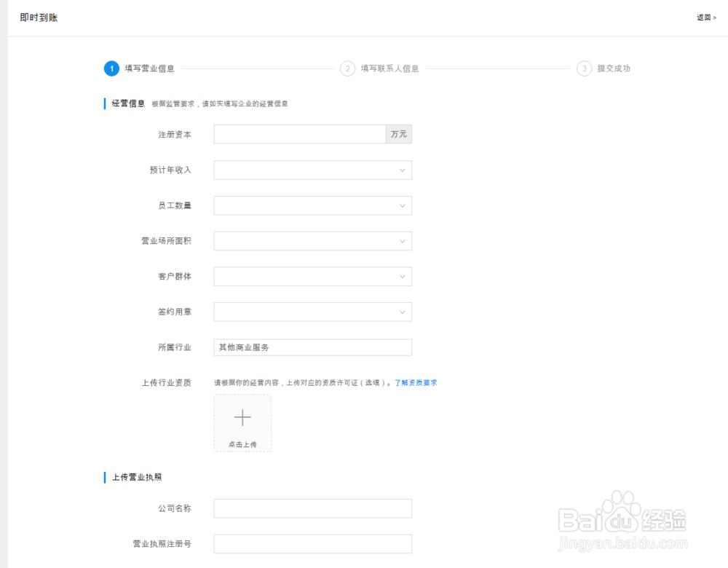Image resolution: width=728 pixels, height=568 pixels.
Task: Click the 万元 unit label beside 注册资本
Action: [398, 134]
